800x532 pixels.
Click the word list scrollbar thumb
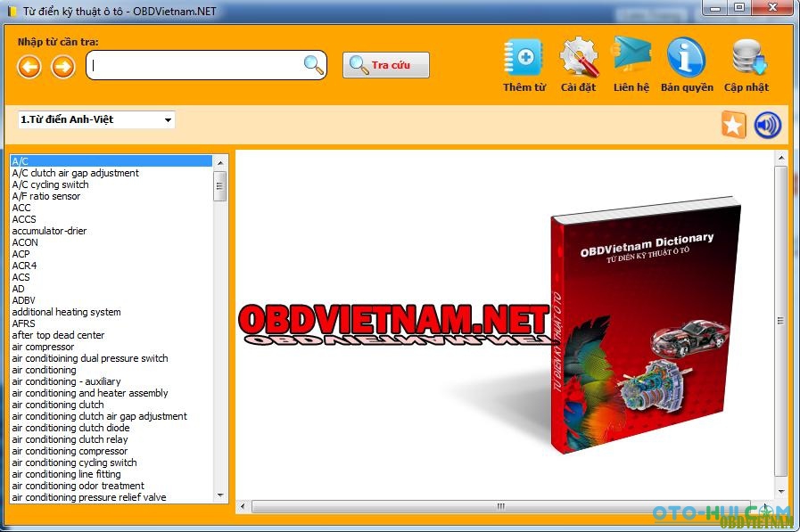tap(220, 186)
